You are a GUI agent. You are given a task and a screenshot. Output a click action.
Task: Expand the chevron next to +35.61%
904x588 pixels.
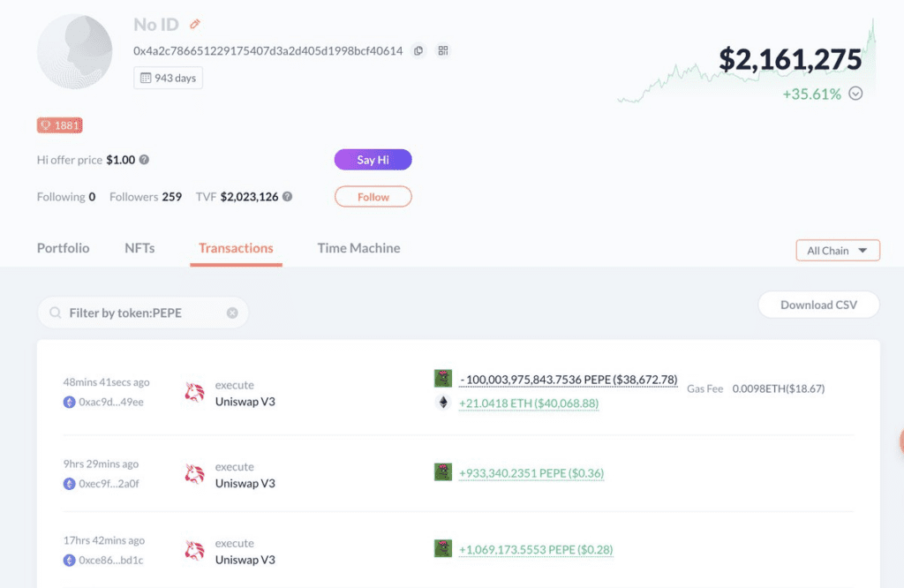[855, 94]
